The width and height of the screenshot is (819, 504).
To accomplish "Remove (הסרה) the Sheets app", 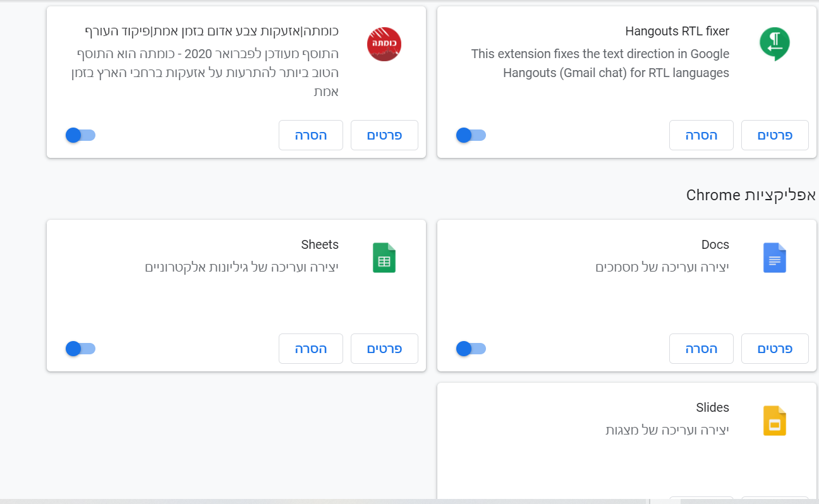I will pos(310,349).
